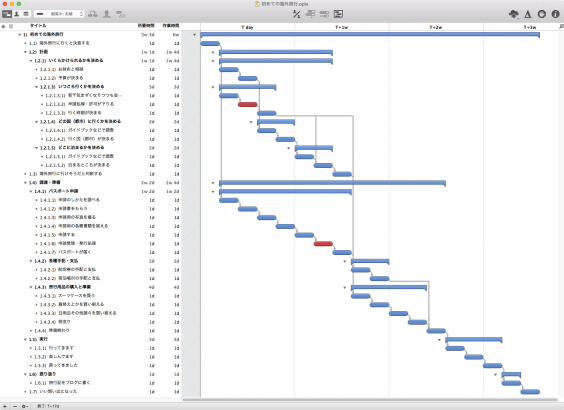Click the set baseline bars icon

[324, 14]
